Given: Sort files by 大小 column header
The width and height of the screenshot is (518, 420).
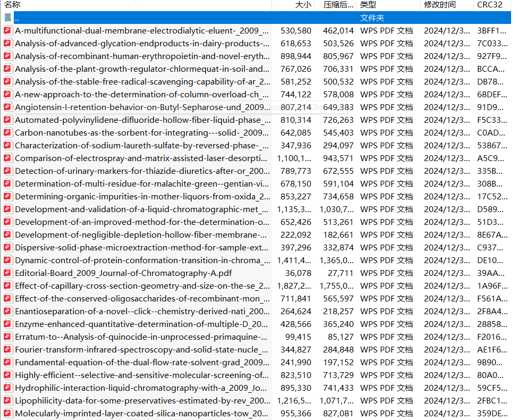Looking at the screenshot, I should (303, 5).
